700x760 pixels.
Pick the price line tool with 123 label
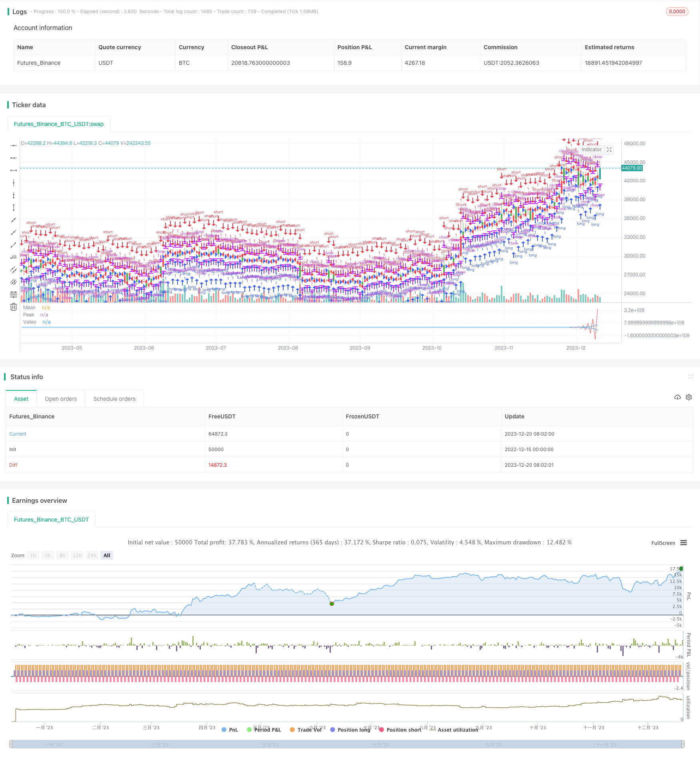tap(14, 257)
